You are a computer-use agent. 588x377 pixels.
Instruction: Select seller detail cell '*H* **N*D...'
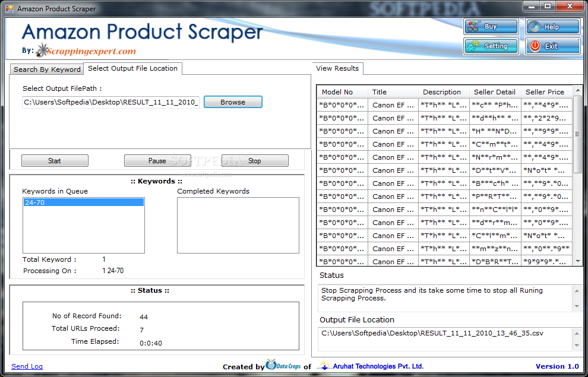(x=495, y=131)
